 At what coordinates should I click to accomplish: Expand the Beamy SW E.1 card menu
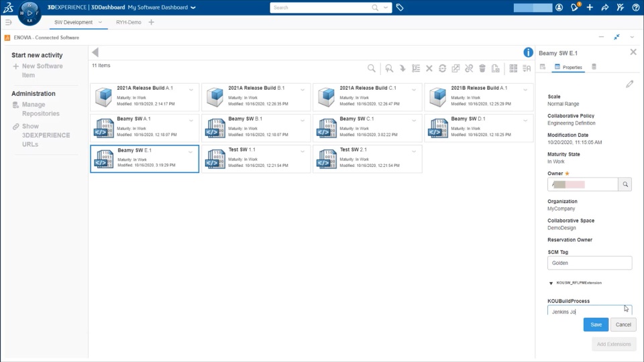tap(191, 152)
